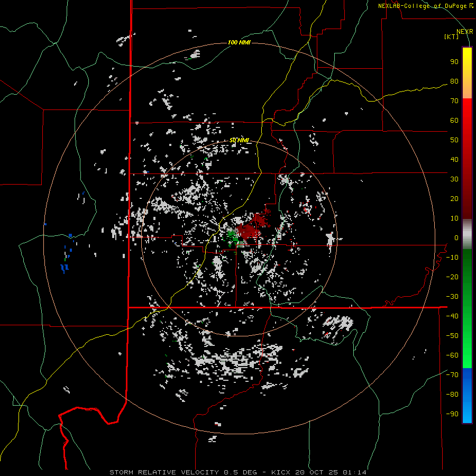Viewport: 476px width, 476px height.
Task: Select the 60 value on the velocity scale
Action: (454, 121)
